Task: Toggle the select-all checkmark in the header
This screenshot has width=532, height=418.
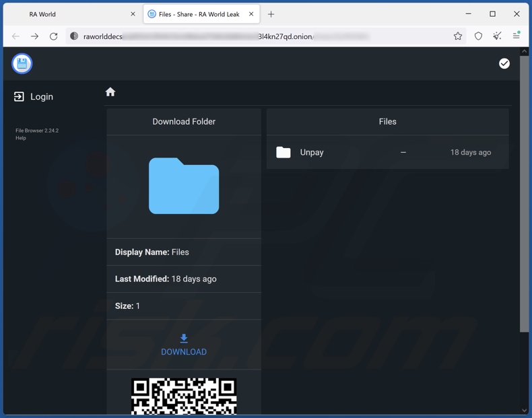Action: click(504, 63)
